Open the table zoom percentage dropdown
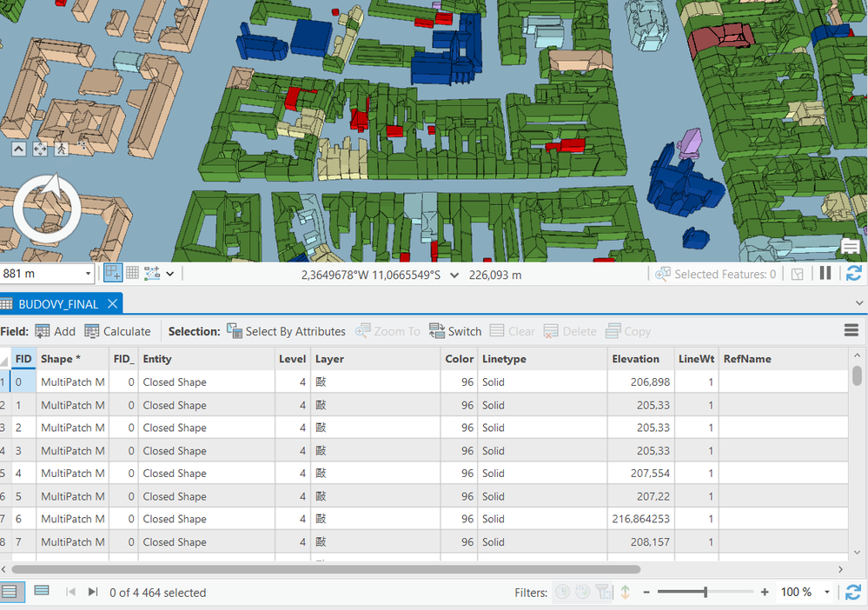 coord(825,592)
